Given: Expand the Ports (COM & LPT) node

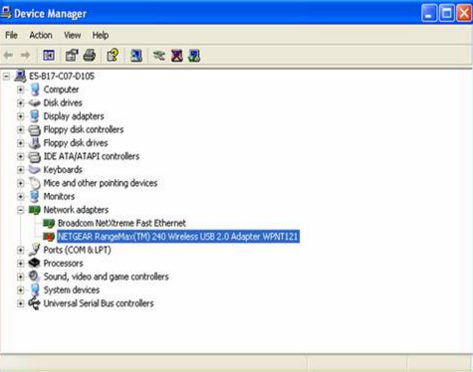Looking at the screenshot, I should tap(20, 250).
